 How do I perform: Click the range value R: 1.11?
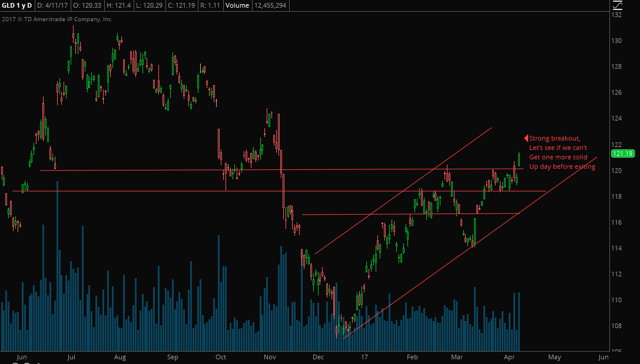coord(210,5)
